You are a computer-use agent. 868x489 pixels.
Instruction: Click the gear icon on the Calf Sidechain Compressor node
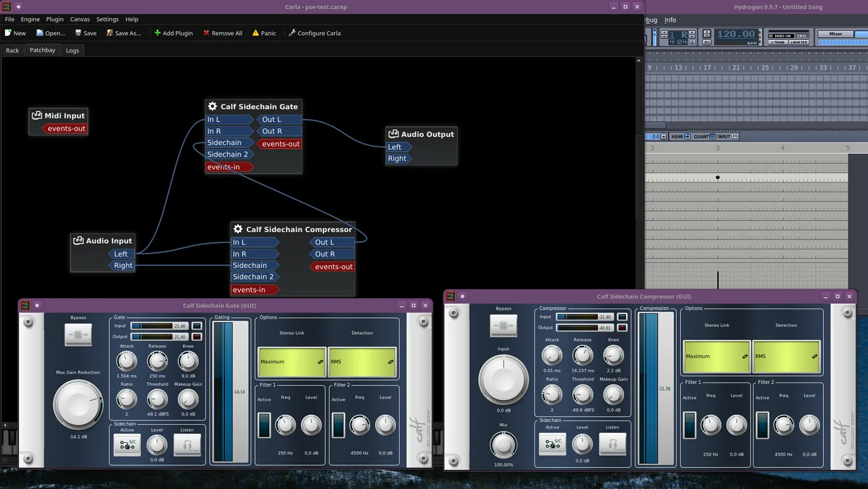pos(238,229)
